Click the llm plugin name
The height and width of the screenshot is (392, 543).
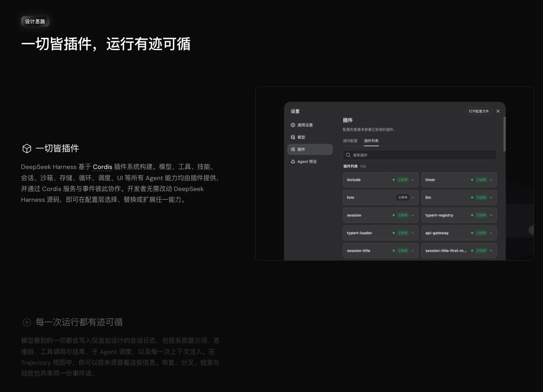(428, 197)
